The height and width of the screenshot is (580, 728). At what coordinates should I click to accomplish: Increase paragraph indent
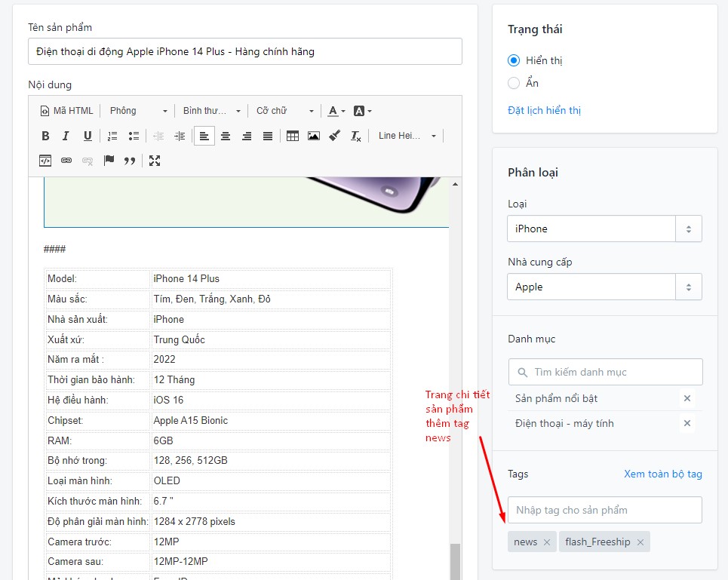click(x=180, y=136)
